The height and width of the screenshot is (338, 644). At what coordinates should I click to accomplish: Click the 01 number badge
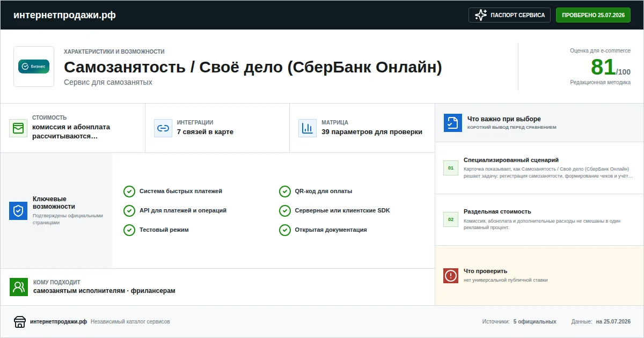[x=451, y=168]
